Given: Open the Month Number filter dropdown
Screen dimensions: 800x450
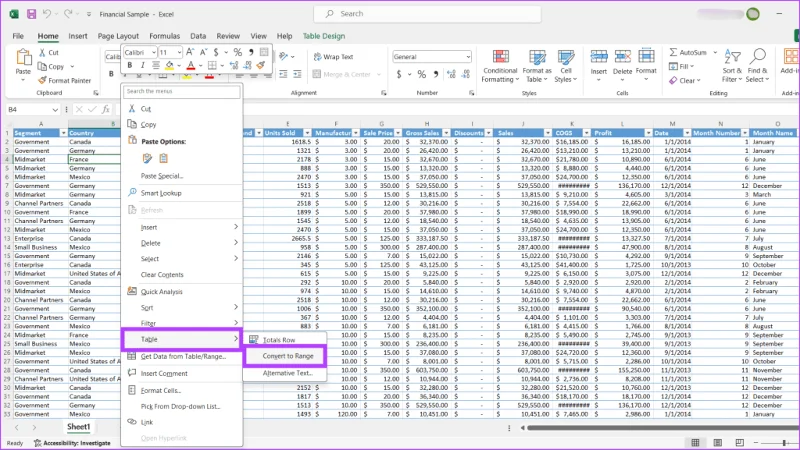Looking at the screenshot, I should click(745, 133).
